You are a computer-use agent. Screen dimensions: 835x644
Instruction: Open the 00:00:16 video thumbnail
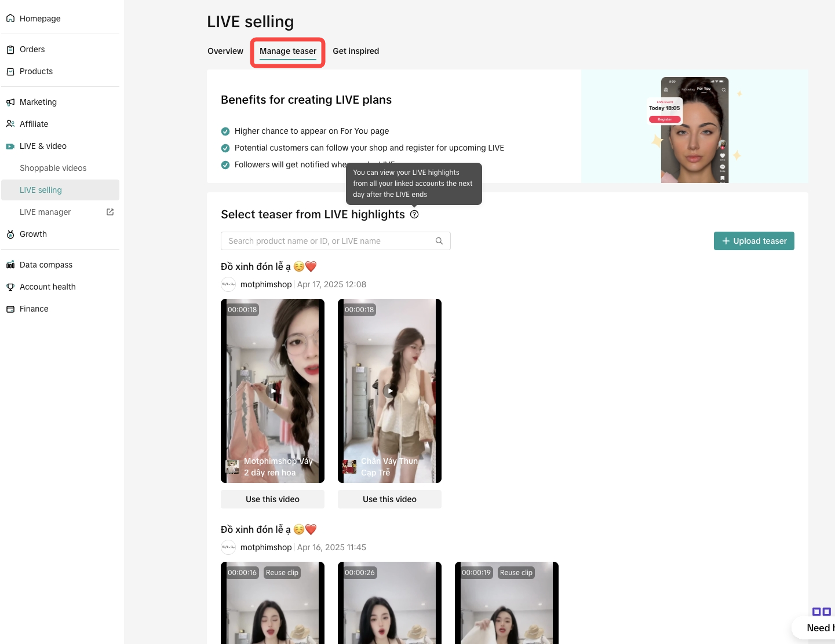272,603
